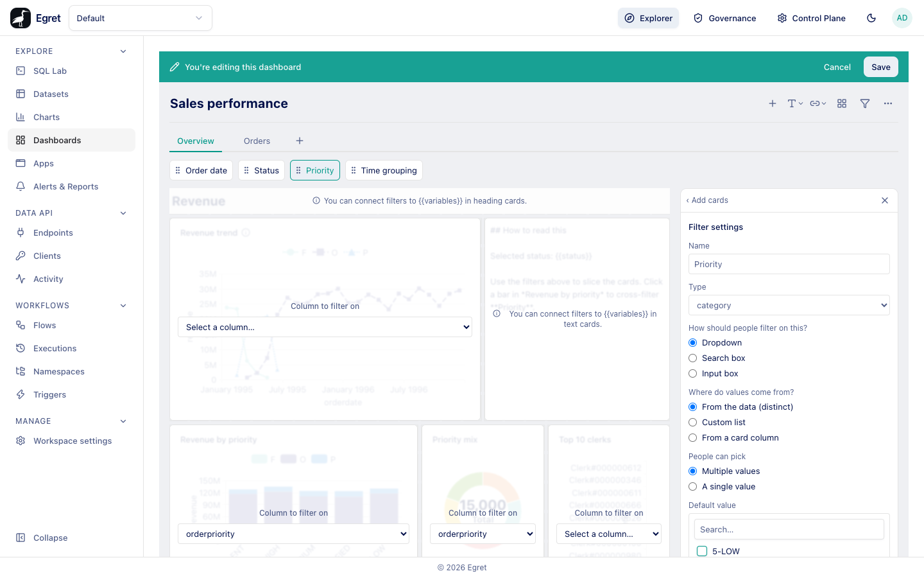Save the dashboard edits

click(x=881, y=67)
